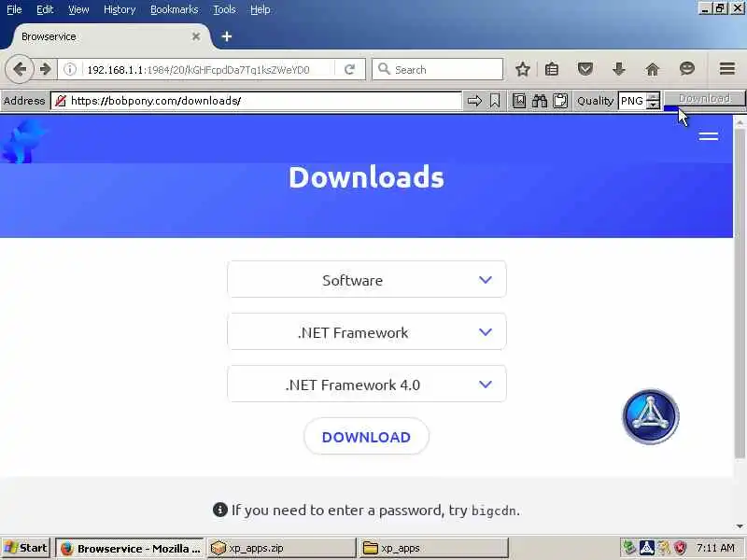Click the blue pony logo

tap(22, 141)
